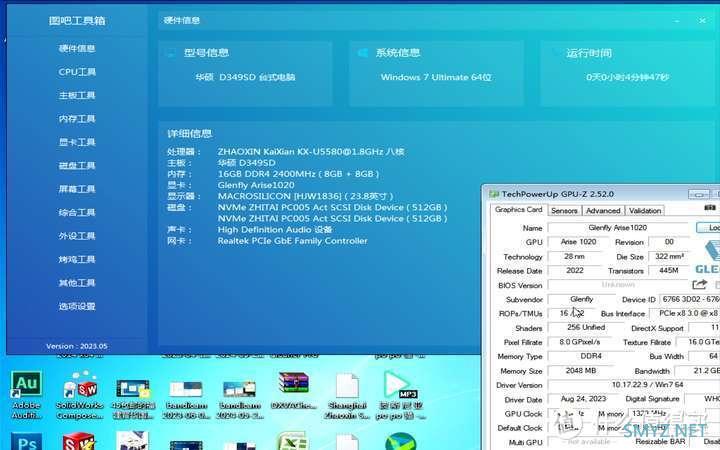Click Windows 7 Ultimate 64位 system text

tap(436, 77)
